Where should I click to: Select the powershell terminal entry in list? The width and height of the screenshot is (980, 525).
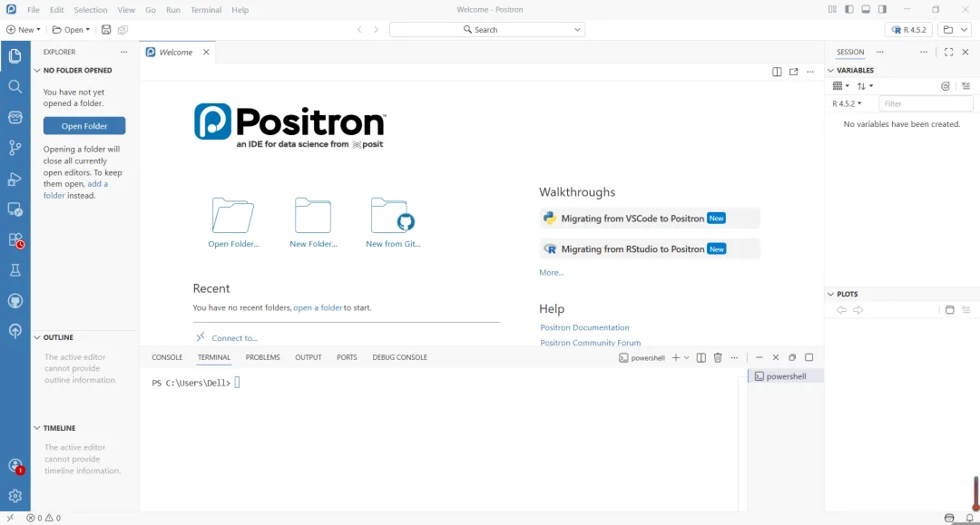786,376
